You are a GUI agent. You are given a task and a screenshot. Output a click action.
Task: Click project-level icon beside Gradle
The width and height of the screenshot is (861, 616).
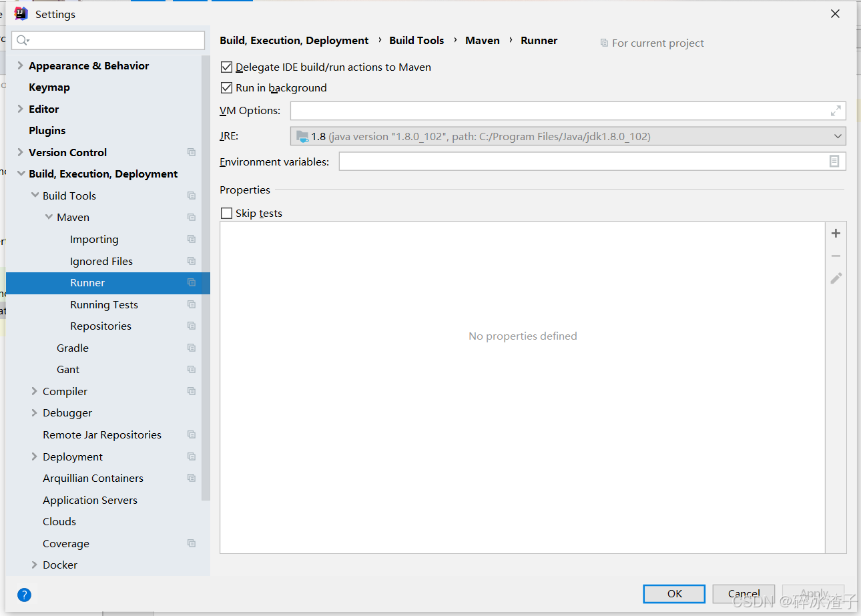point(192,348)
